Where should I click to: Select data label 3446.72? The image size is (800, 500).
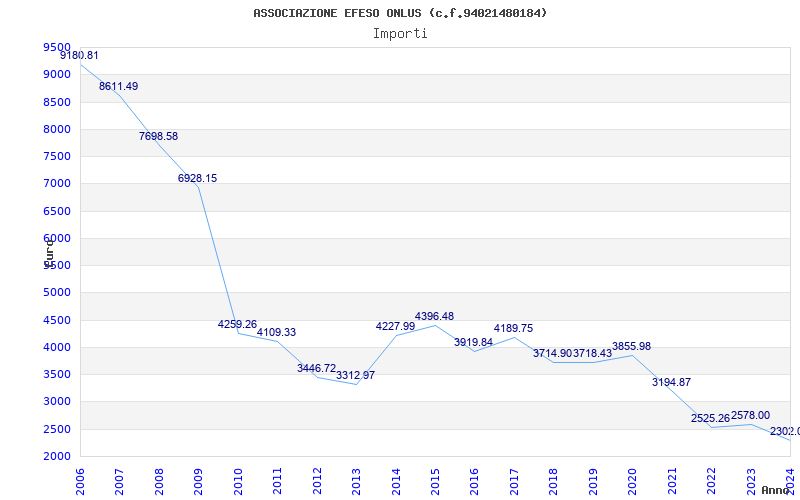[x=316, y=368]
